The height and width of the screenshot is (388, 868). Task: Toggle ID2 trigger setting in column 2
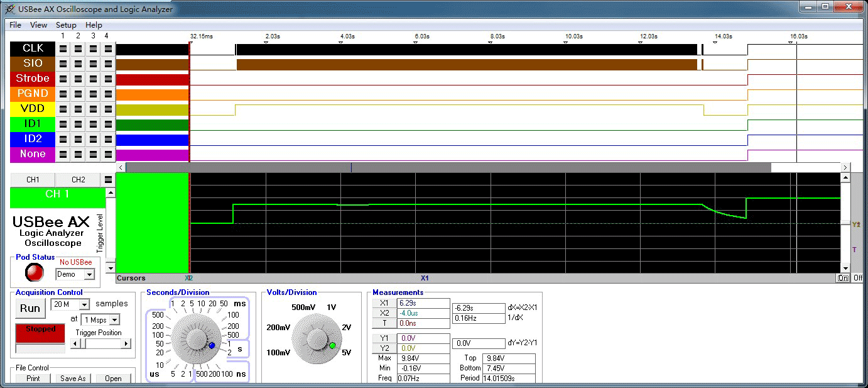pos(78,139)
